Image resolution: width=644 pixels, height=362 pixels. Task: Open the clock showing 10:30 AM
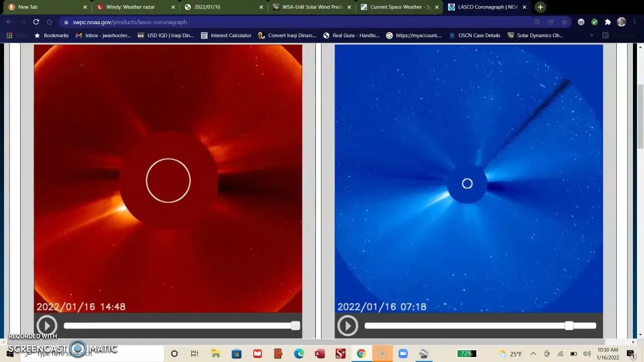[608, 354]
